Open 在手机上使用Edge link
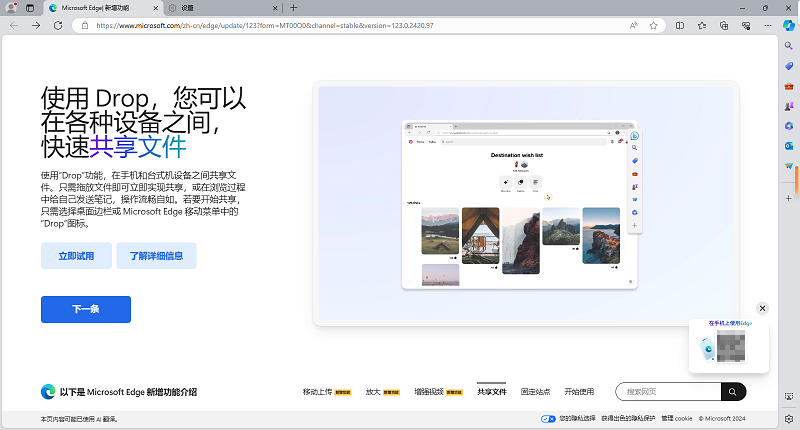 coord(730,323)
